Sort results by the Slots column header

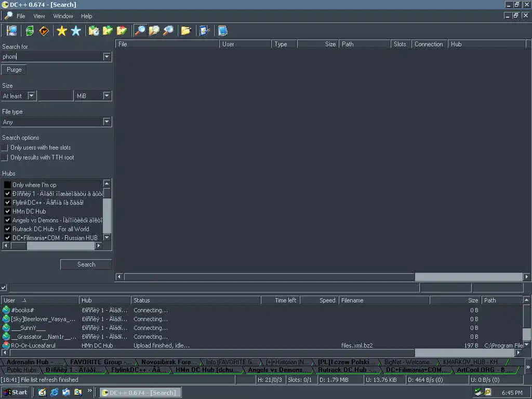click(401, 44)
